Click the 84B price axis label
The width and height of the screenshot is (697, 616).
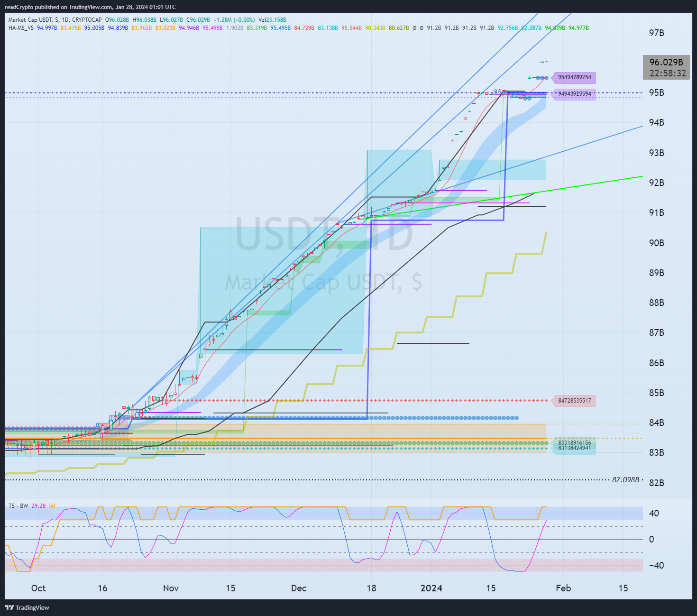click(657, 423)
